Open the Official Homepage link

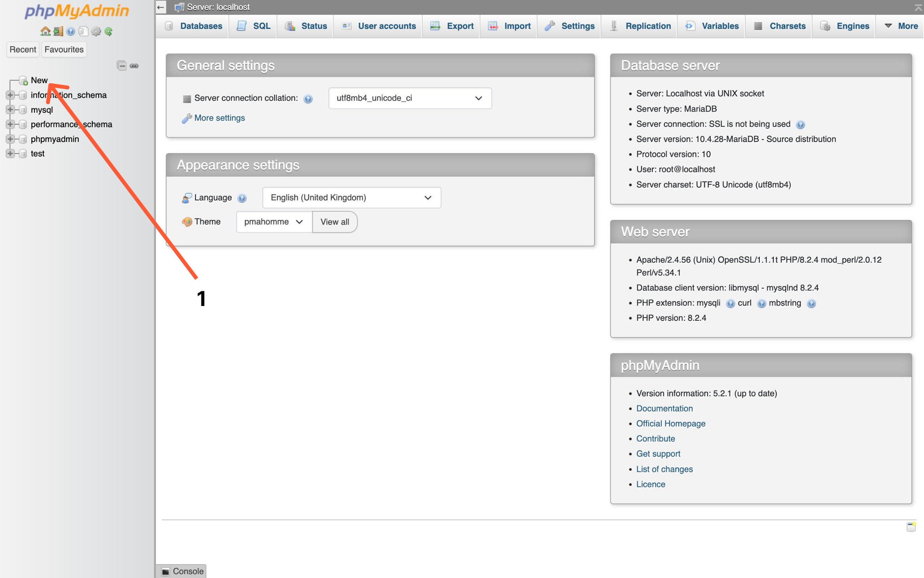point(671,423)
